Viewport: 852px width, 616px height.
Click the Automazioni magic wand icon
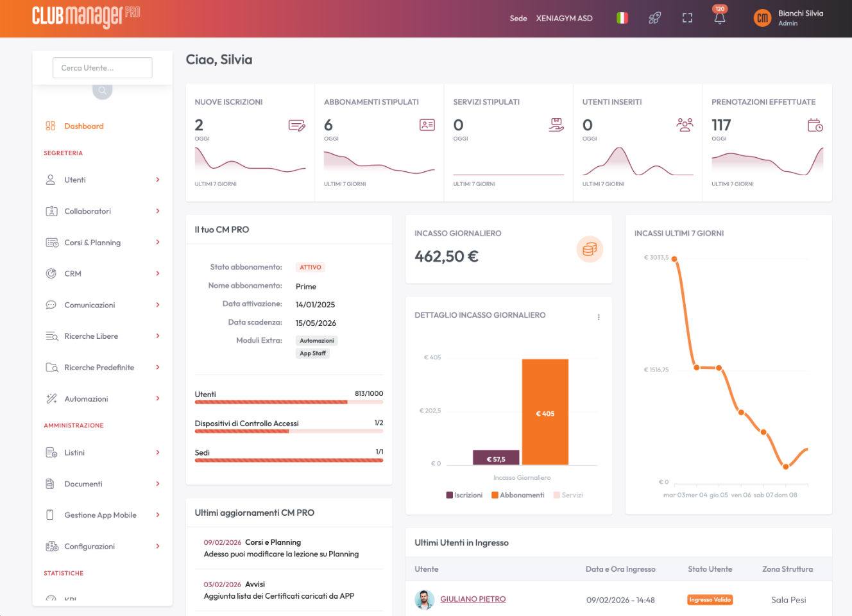click(x=51, y=398)
